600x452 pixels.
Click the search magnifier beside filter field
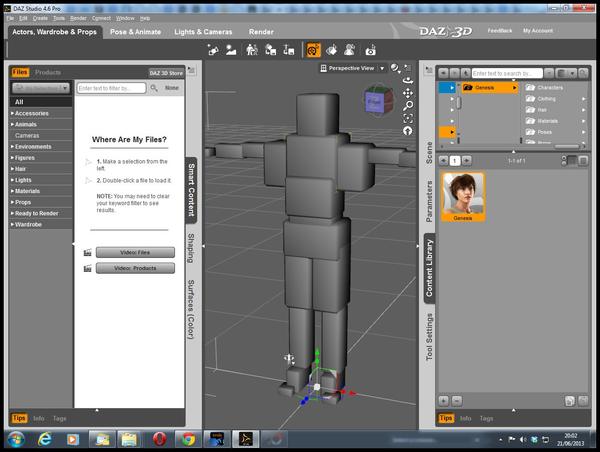pyautogui.click(x=154, y=88)
